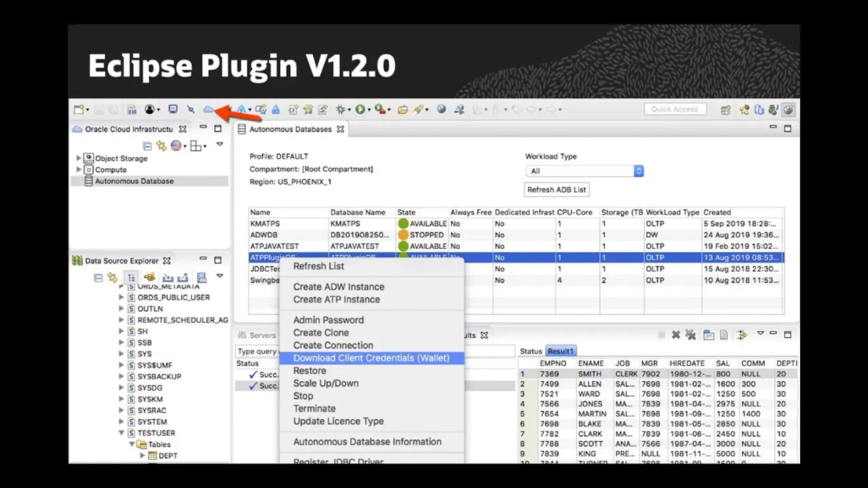Choose Scale Up/Down in the context menu
Image resolution: width=868 pixels, height=488 pixels.
tap(325, 383)
